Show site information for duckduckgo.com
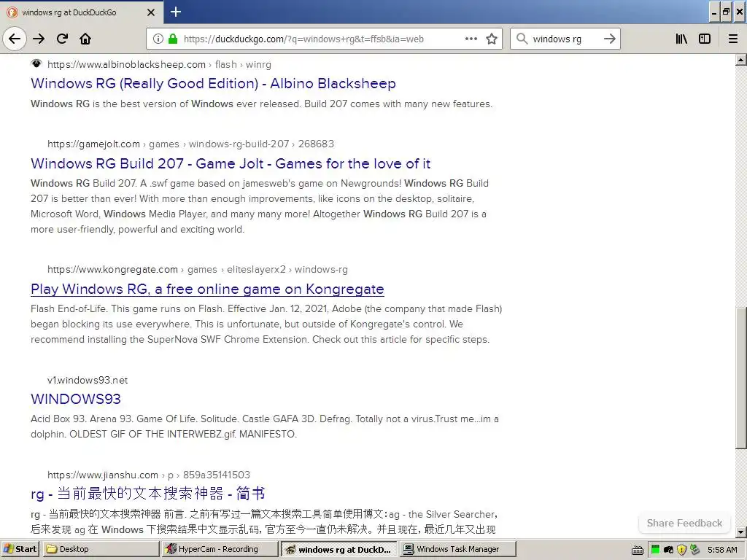 [158, 39]
